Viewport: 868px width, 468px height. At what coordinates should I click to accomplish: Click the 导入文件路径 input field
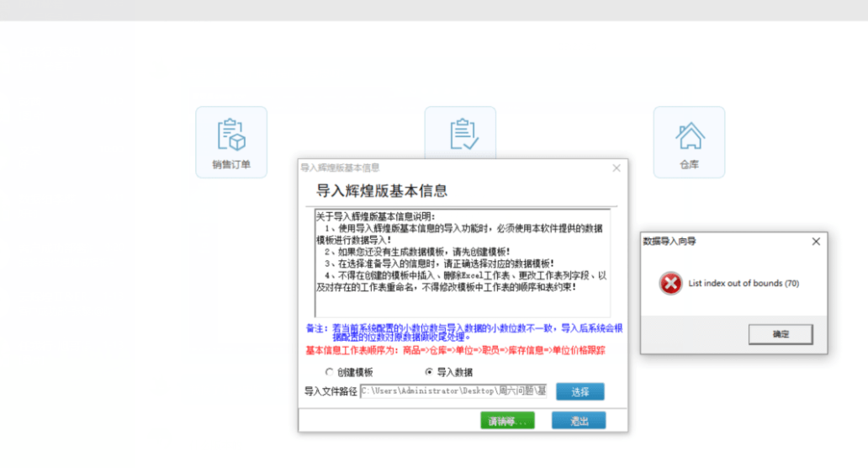(x=453, y=391)
